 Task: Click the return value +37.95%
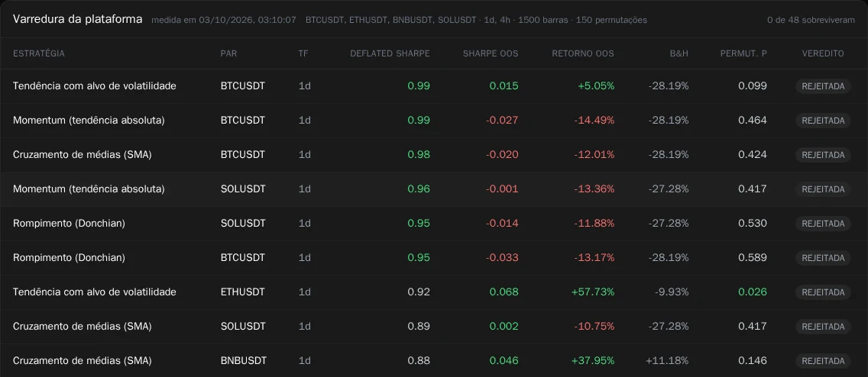pos(593,360)
